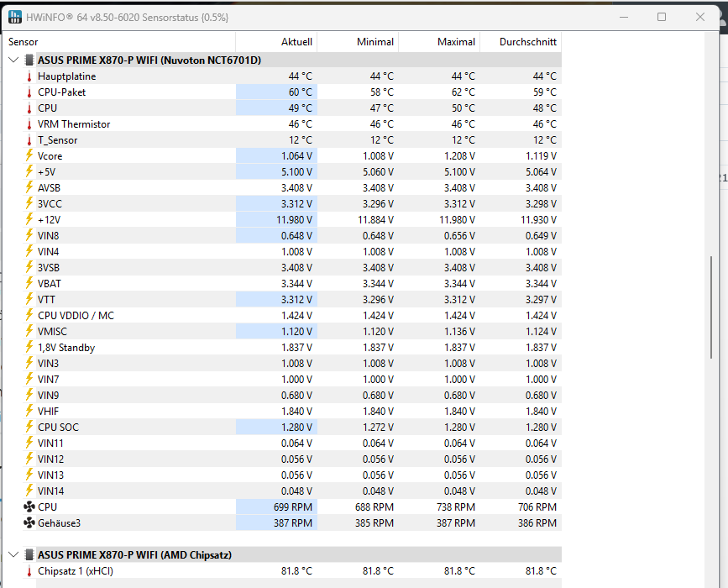Click the CPU-Paket current value 60 °C

point(300,92)
